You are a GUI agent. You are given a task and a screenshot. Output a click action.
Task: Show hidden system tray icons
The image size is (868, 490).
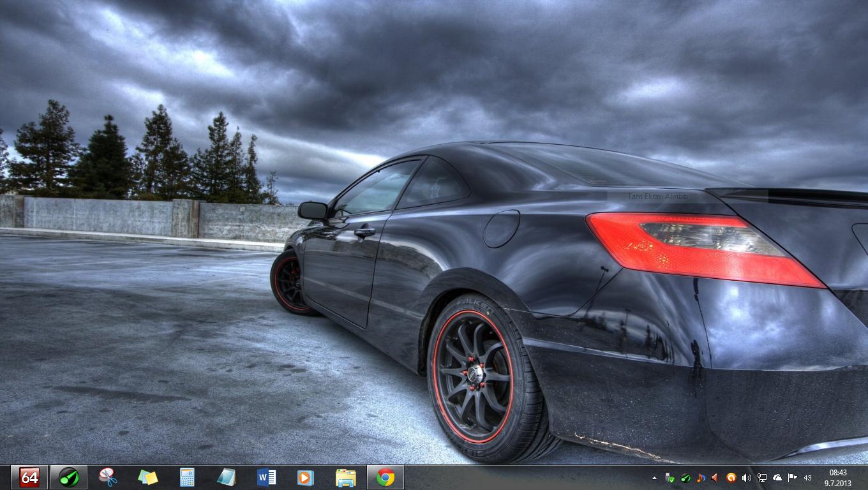pyautogui.click(x=654, y=477)
